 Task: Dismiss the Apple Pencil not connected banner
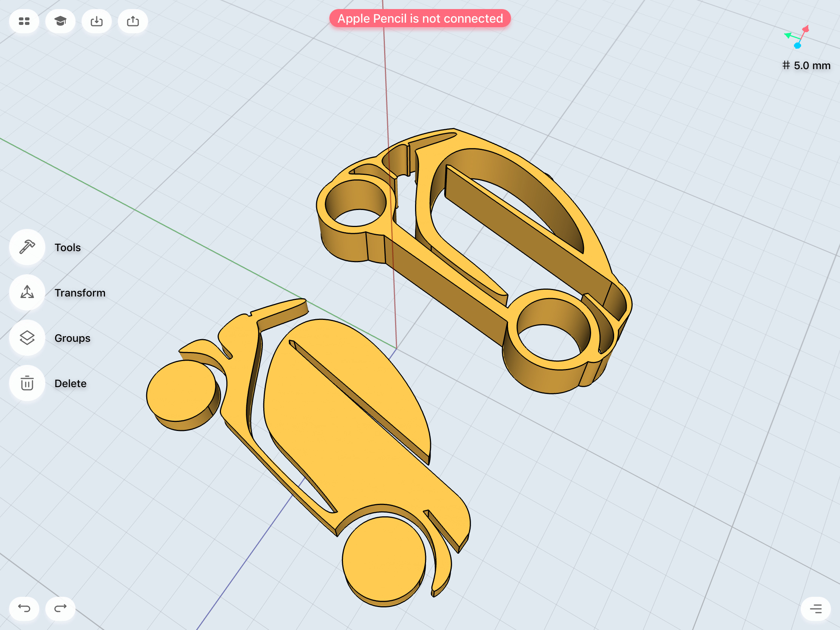(420, 18)
